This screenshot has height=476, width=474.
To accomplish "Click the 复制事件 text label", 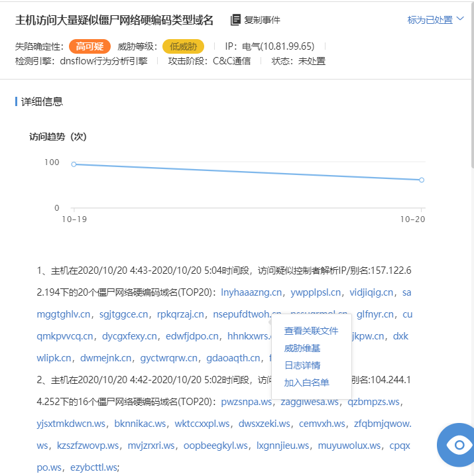I will 262,20.
